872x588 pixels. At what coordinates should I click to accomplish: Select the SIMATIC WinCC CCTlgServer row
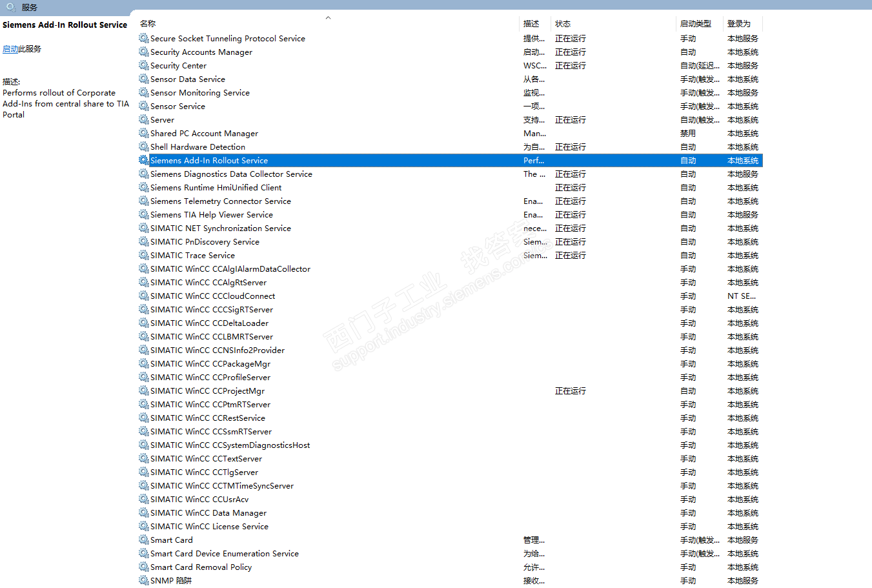tap(450, 472)
